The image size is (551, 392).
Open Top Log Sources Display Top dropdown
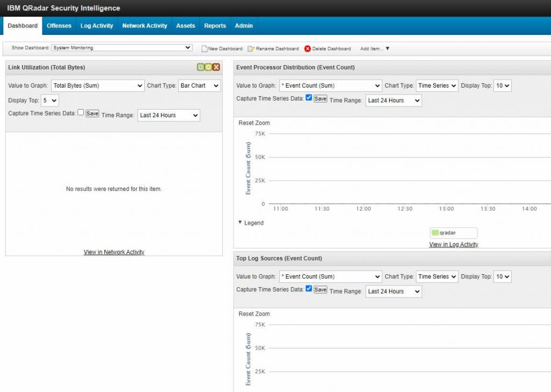click(502, 276)
